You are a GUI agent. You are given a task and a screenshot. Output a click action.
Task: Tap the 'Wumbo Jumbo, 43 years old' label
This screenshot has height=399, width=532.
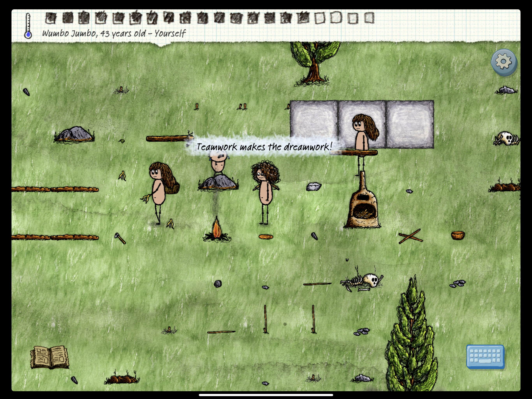pyautogui.click(x=94, y=33)
